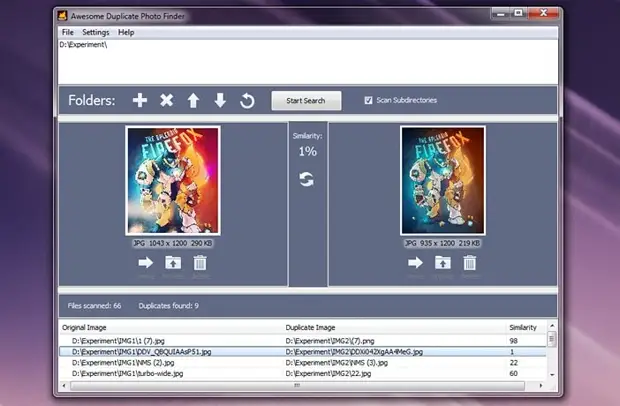The width and height of the screenshot is (620, 406).
Task: Select the turbo-wide.jpg result row
Action: (170, 373)
